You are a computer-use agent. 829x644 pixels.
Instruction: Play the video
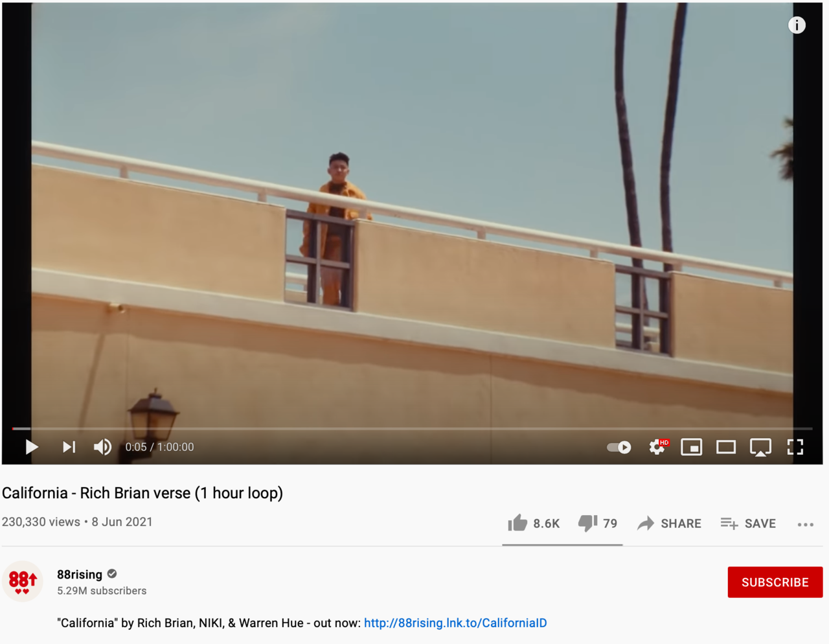(x=31, y=447)
